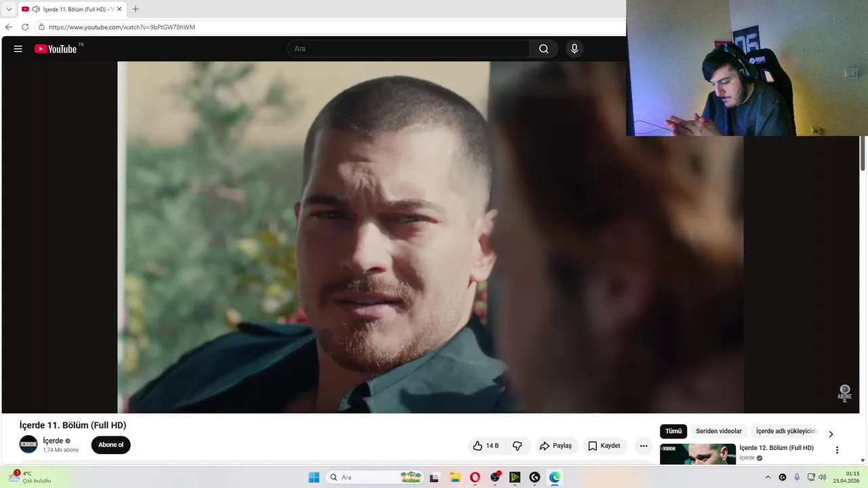Start voice search with the microphone icon
The width and height of the screenshot is (868, 488).
point(574,49)
